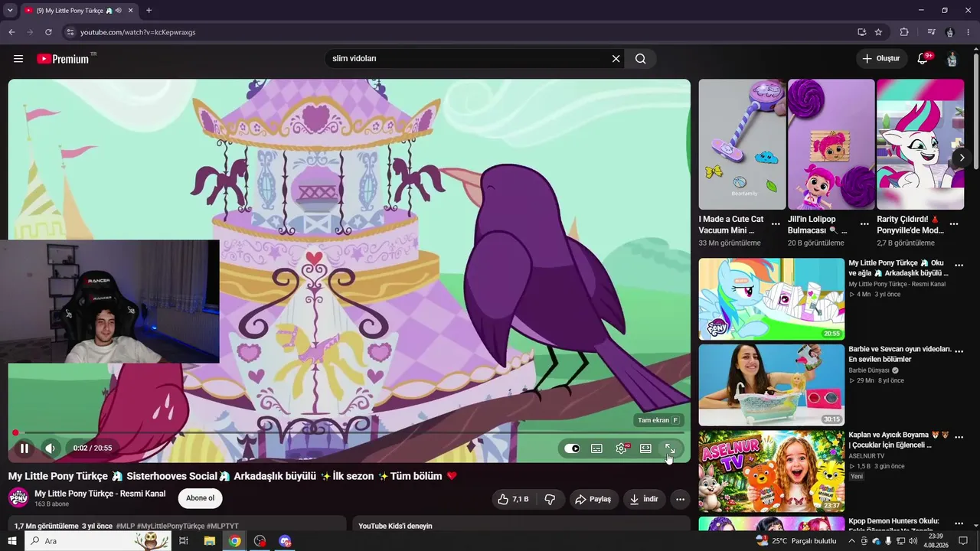Open options for Rarity Çıldırdı Short
This screenshot has width=980, height=551.
tap(953, 224)
